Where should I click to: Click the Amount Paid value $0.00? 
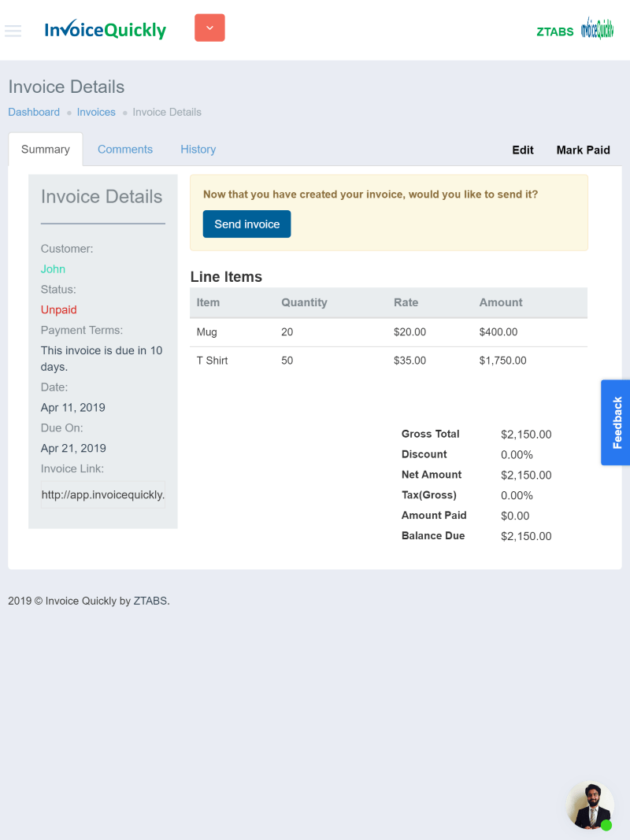(515, 516)
